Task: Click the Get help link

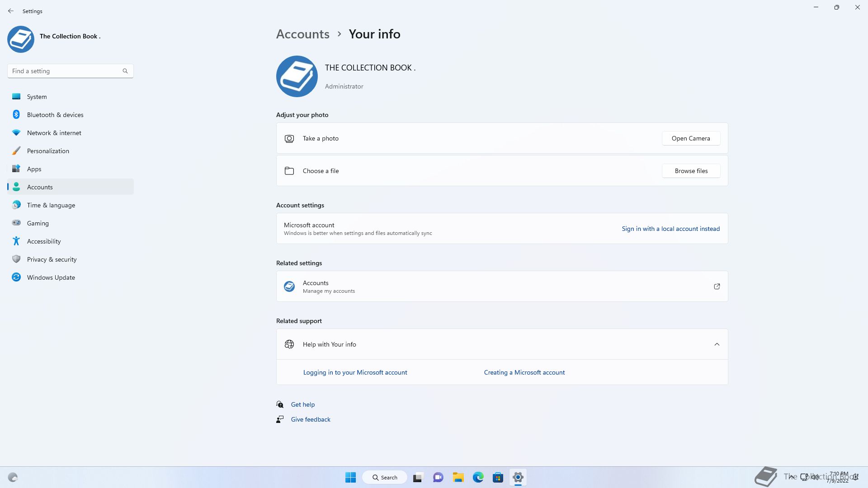Action: (x=302, y=404)
